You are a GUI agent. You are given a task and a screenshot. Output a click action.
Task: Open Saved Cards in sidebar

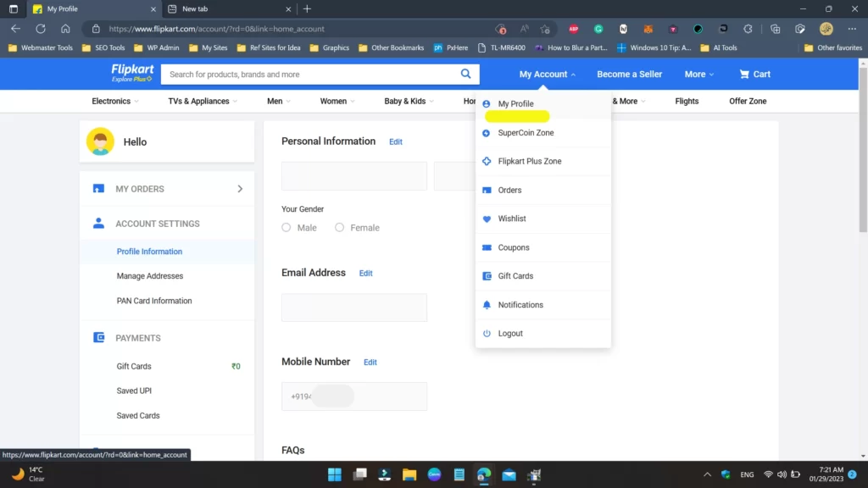pyautogui.click(x=138, y=415)
